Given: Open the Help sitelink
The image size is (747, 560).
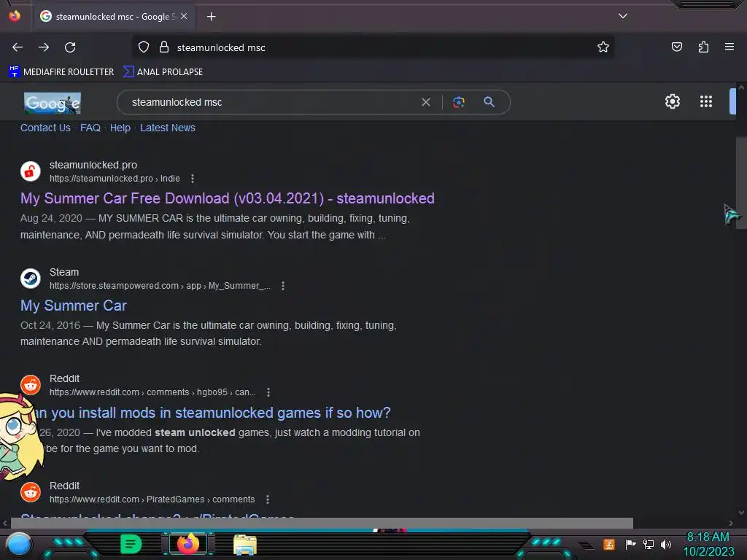Looking at the screenshot, I should (120, 128).
